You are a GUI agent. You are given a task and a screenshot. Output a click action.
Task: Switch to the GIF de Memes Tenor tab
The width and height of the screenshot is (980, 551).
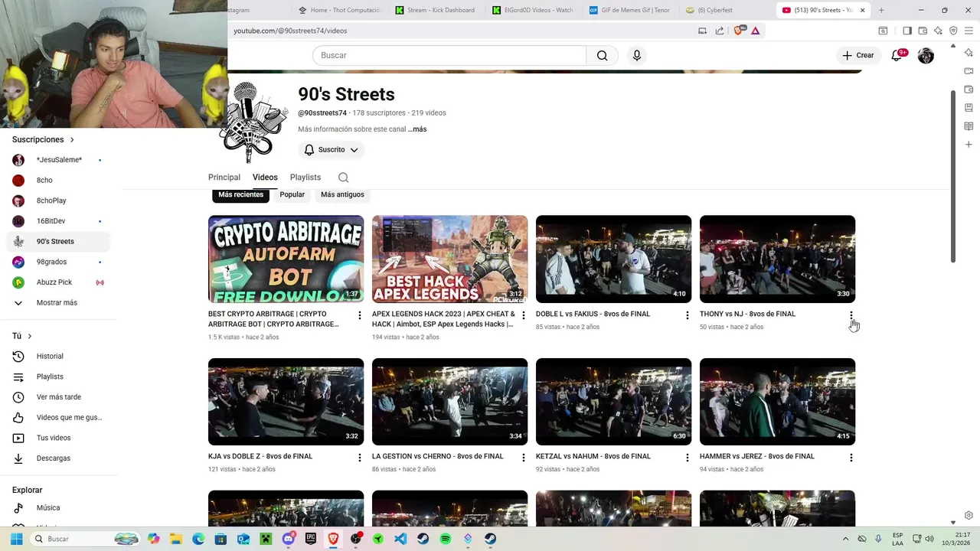click(x=629, y=10)
